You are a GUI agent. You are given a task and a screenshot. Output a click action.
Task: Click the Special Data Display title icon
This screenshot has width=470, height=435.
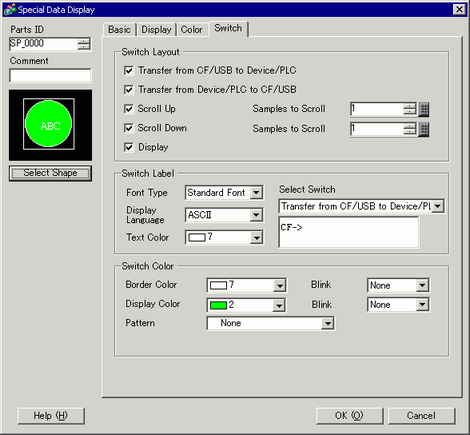point(9,9)
